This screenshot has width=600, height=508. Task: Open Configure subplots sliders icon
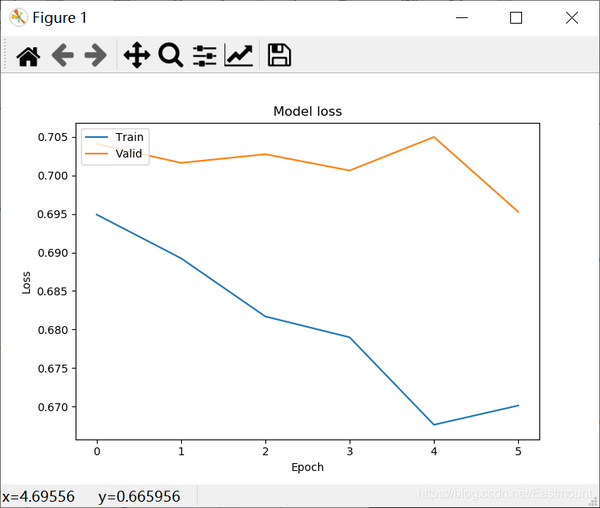click(205, 56)
